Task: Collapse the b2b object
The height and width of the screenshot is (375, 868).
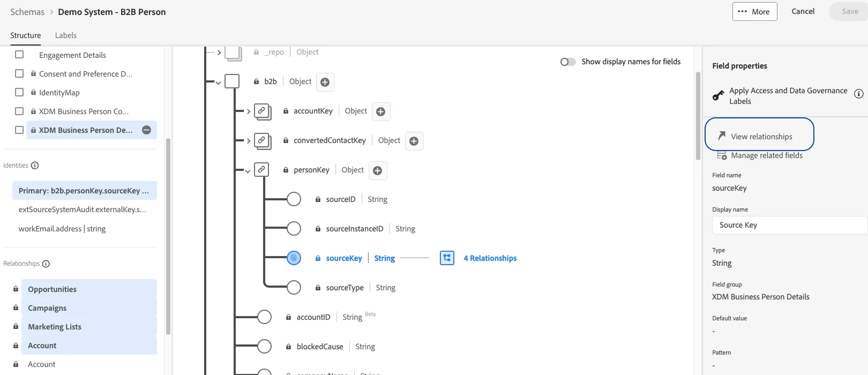Action: coord(218,83)
